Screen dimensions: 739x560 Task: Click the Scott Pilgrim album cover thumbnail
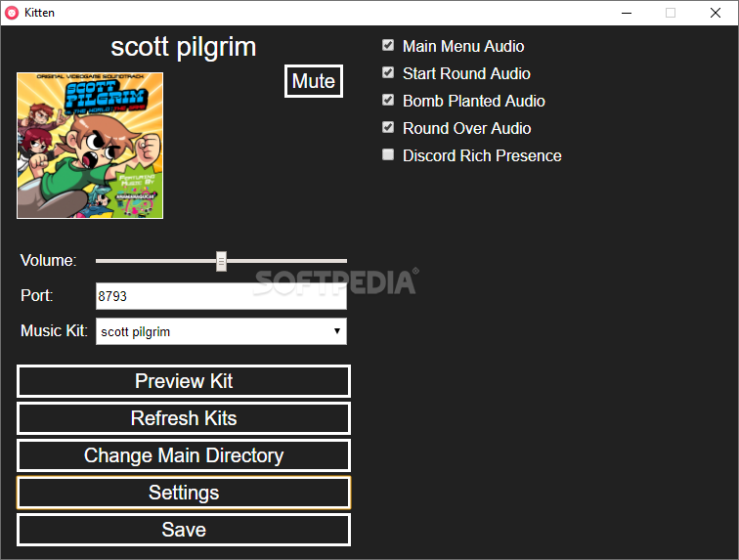coord(90,146)
